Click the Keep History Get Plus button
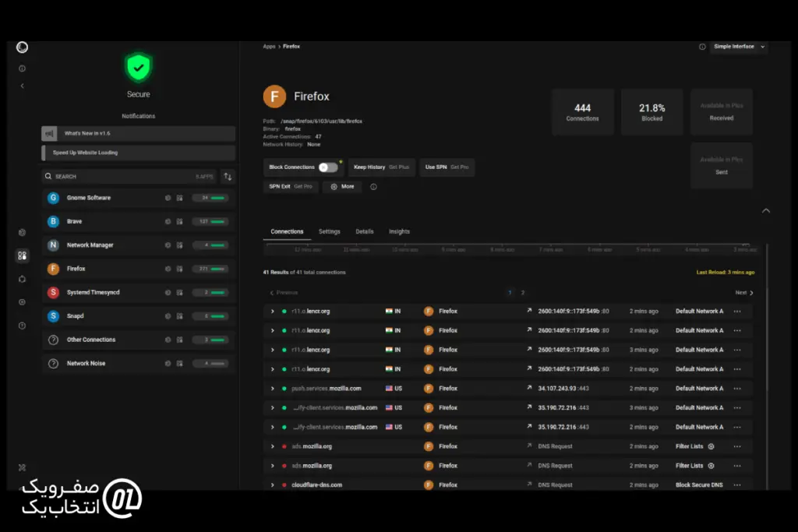The width and height of the screenshot is (798, 532). coord(381,167)
